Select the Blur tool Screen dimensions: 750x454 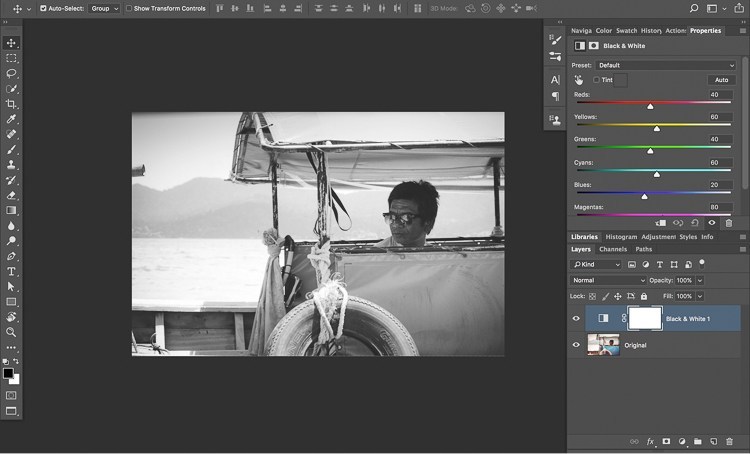click(11, 226)
